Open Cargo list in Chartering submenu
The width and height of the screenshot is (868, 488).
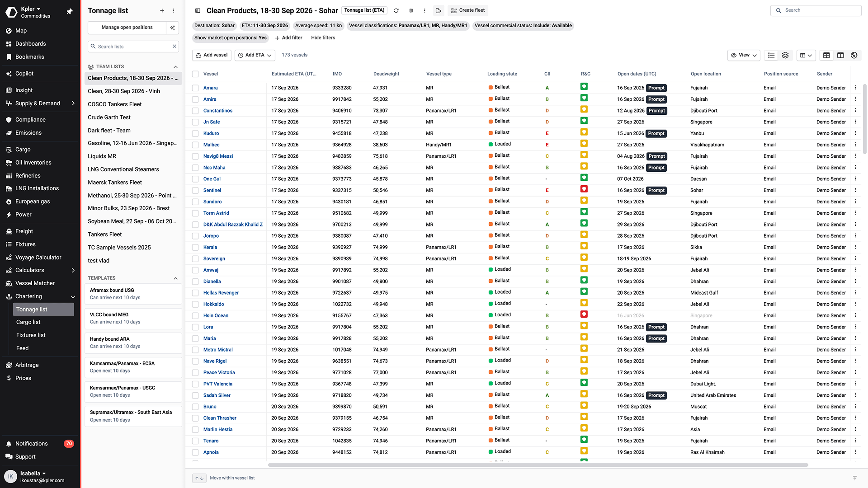(x=28, y=322)
